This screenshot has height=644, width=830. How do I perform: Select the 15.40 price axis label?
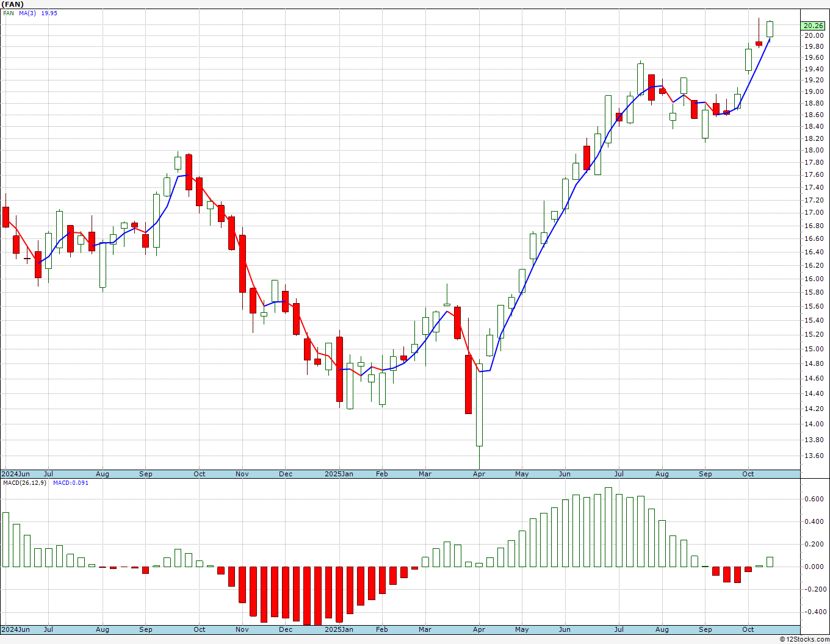pyautogui.click(x=814, y=320)
